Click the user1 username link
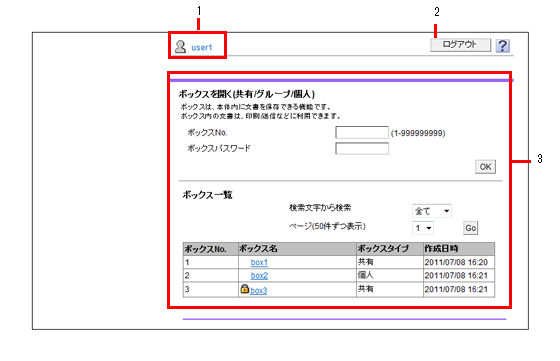 pyautogui.click(x=202, y=47)
